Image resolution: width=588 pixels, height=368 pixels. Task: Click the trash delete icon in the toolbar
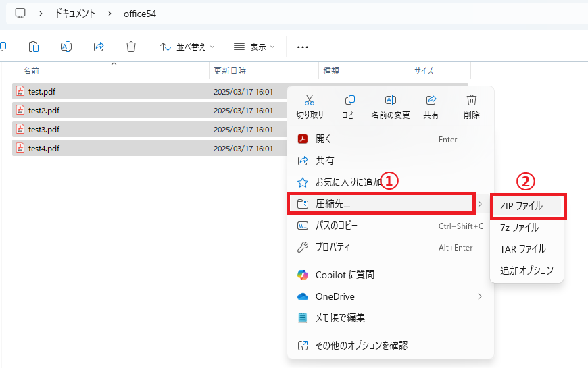131,47
